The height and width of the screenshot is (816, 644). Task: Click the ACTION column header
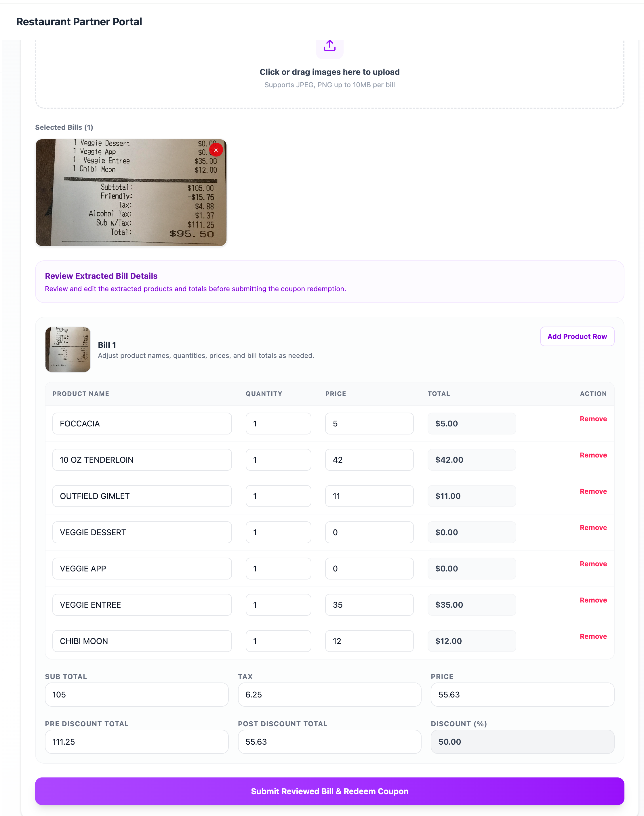point(593,394)
